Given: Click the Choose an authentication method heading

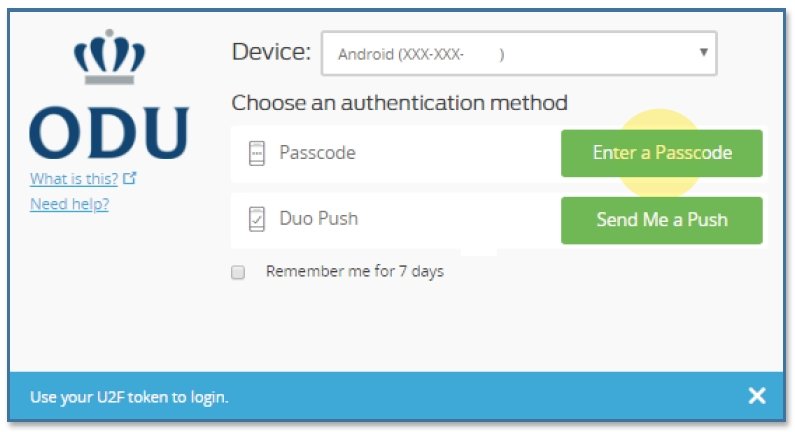Looking at the screenshot, I should (x=399, y=102).
